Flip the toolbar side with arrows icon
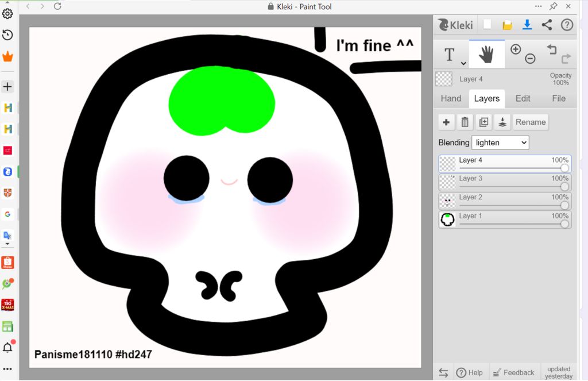Image resolution: width=588 pixels, height=381 pixels. pyautogui.click(x=443, y=372)
